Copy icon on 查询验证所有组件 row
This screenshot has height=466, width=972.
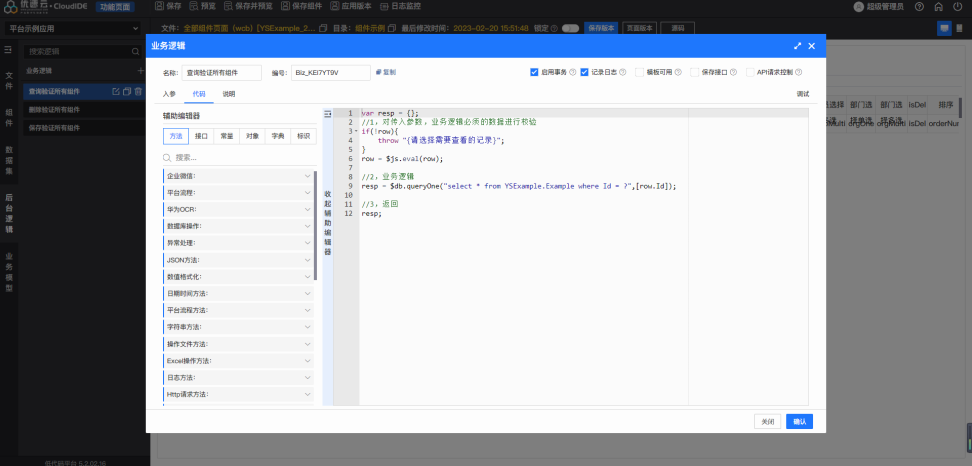(126, 92)
